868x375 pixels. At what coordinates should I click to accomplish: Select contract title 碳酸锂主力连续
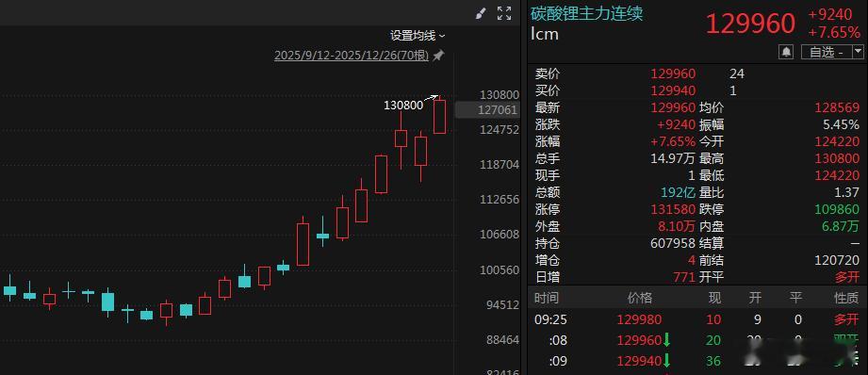[x=587, y=13]
